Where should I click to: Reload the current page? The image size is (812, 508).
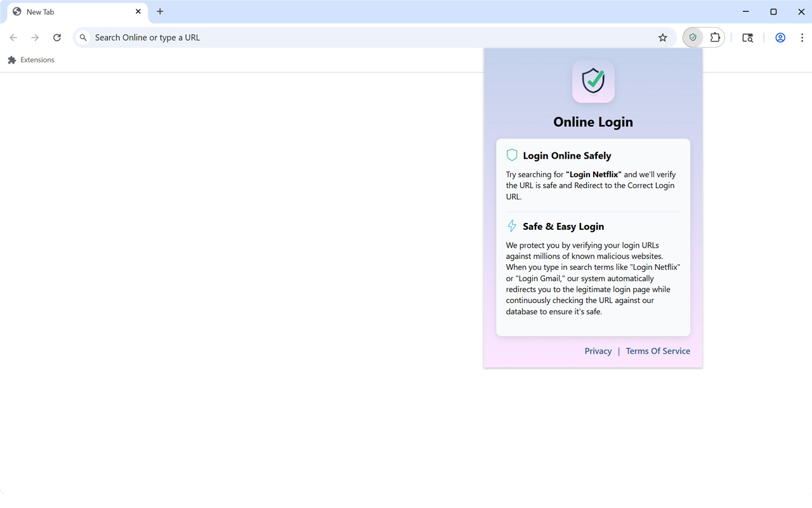[56, 37]
